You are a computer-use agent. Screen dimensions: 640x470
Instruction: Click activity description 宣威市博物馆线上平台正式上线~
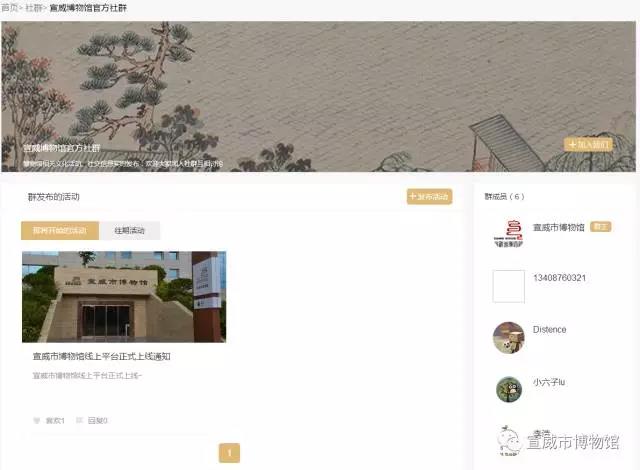[87, 375]
